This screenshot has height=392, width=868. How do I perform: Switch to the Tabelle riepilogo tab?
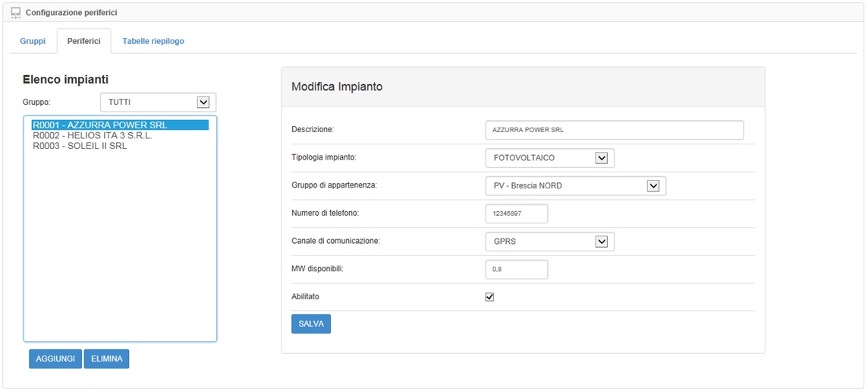click(153, 41)
